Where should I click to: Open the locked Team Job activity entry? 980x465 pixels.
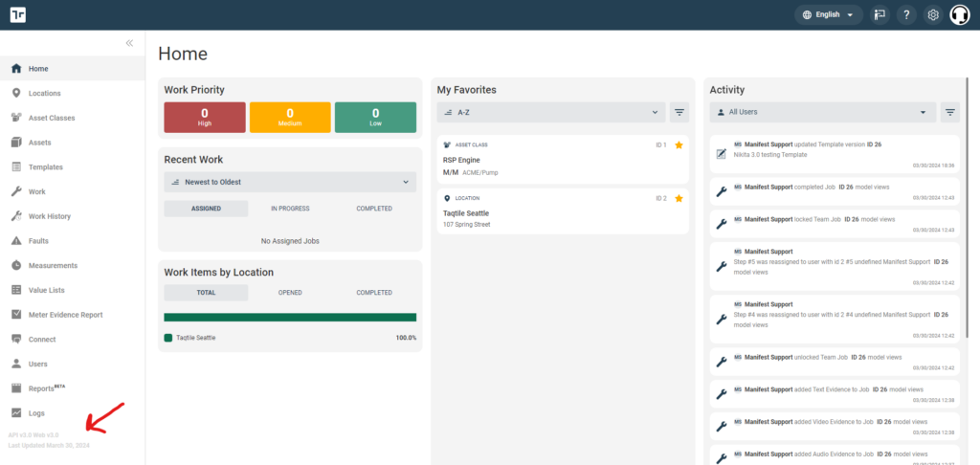click(x=835, y=224)
